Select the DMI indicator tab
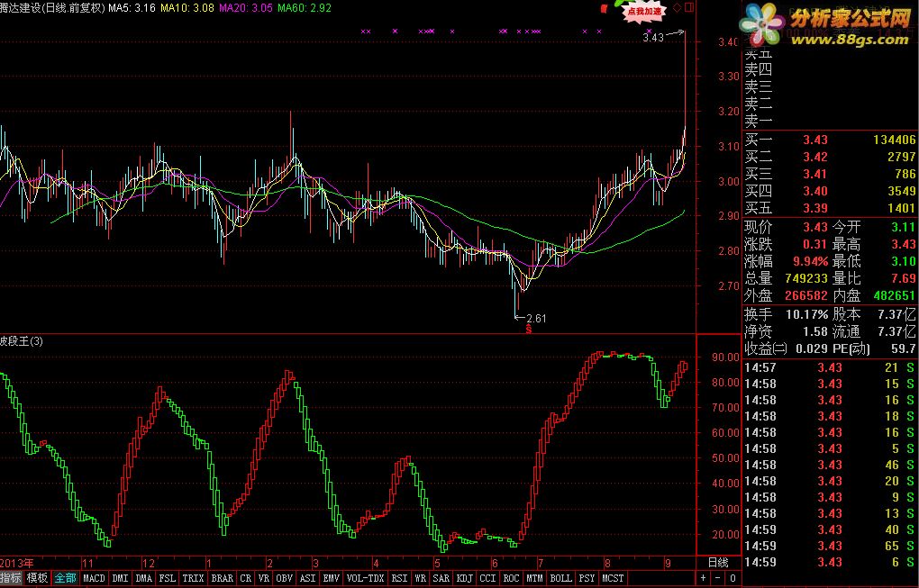 tap(120, 578)
